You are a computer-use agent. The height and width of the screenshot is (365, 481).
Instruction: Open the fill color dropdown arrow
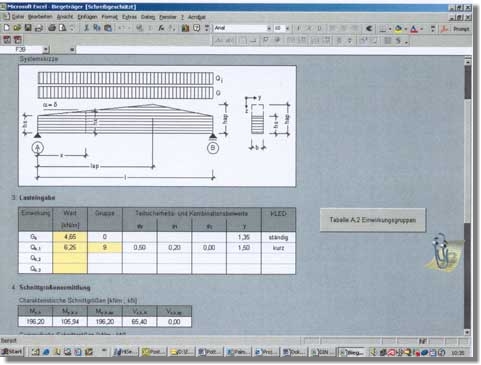tap(406, 29)
